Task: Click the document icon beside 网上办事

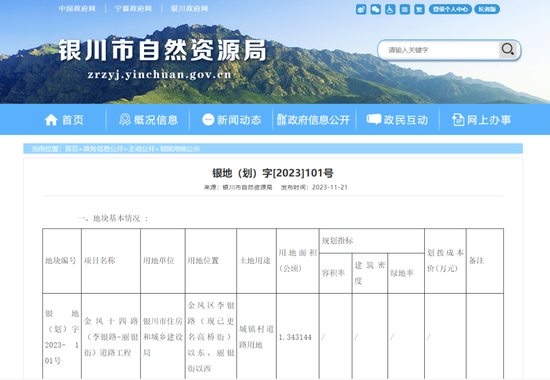Action: pos(458,120)
